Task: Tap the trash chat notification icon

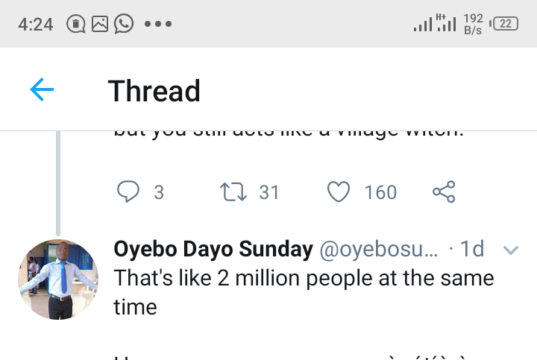Action: 76,24
